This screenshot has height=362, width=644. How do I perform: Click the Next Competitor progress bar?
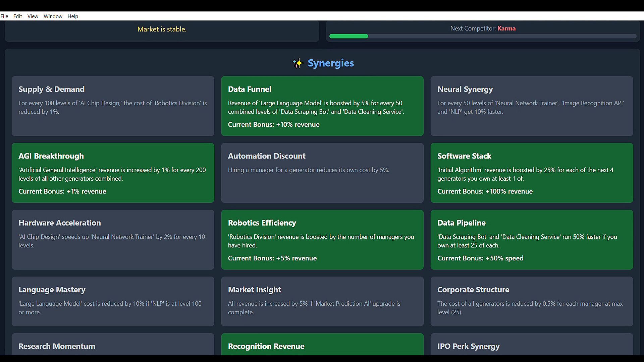point(483,36)
